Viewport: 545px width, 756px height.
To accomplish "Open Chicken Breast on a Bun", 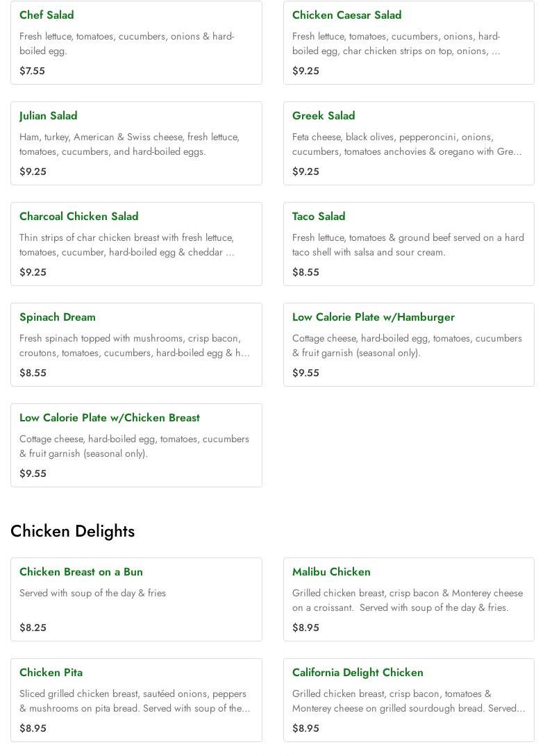I will pyautogui.click(x=81, y=572).
